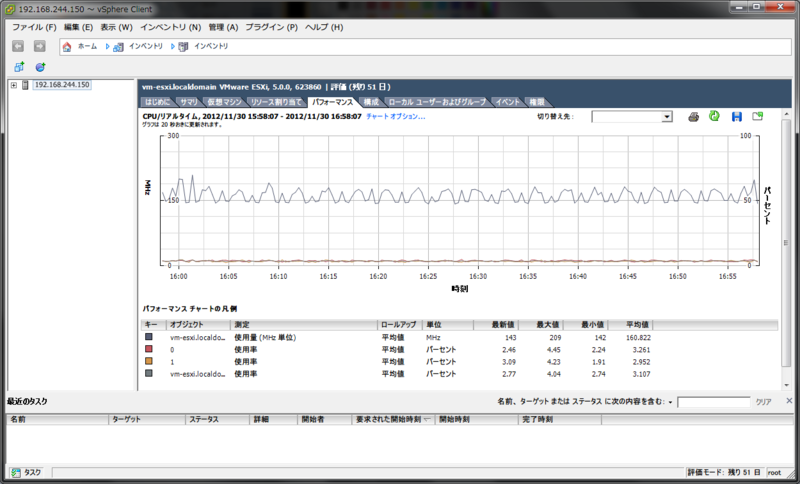800x484 pixels.
Task: Sort legend by 最大値 column
Action: click(541, 324)
